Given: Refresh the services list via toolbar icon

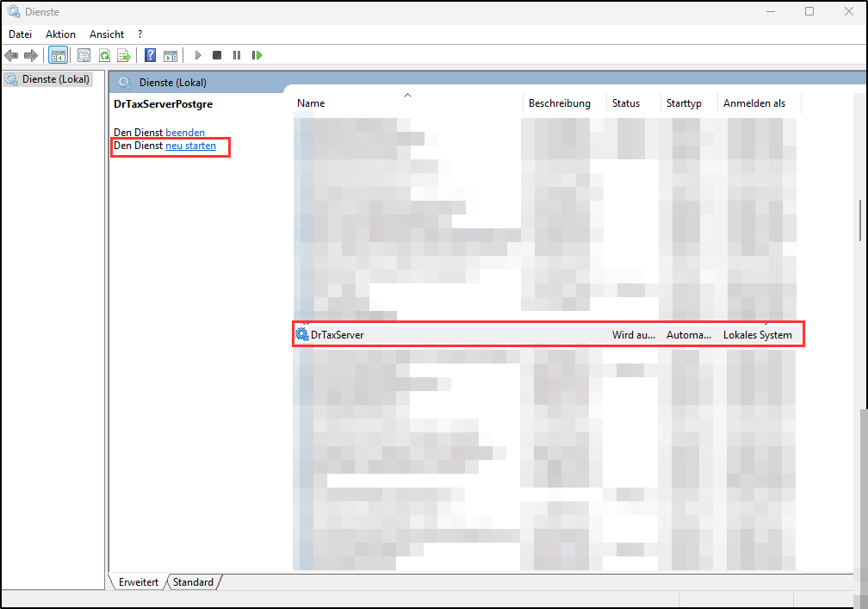Looking at the screenshot, I should 104,55.
